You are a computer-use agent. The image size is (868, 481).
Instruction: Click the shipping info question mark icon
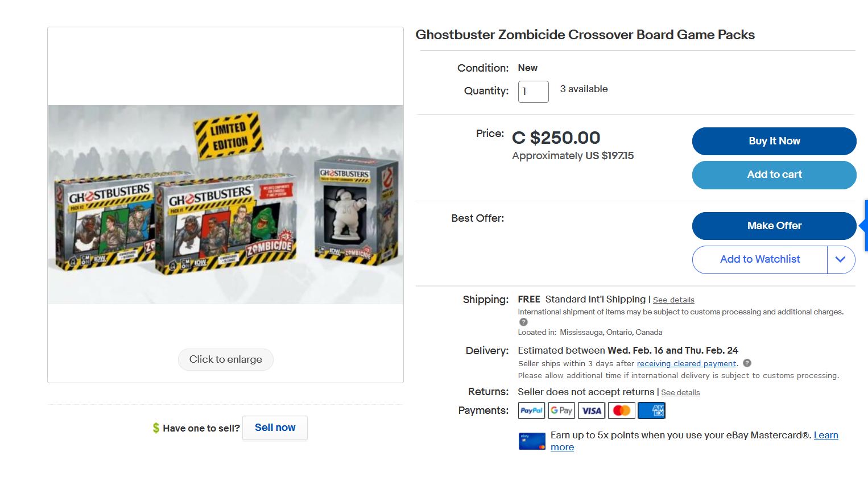(x=523, y=322)
